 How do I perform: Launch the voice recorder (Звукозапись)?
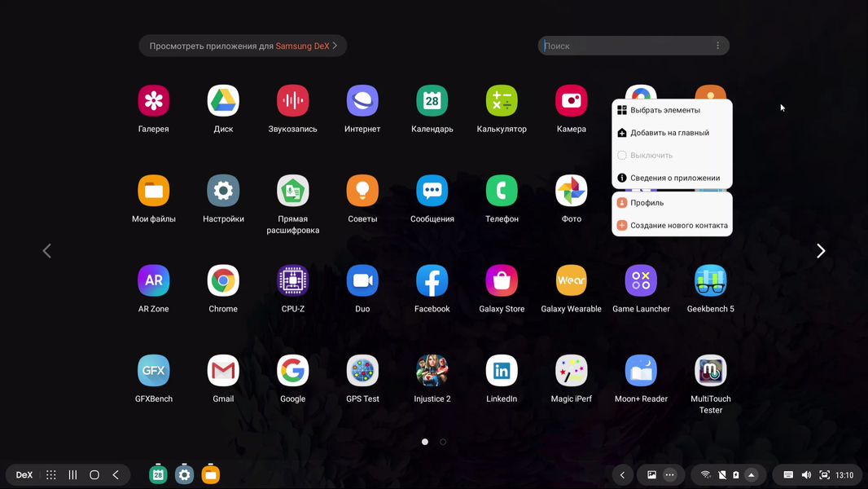[x=293, y=101]
